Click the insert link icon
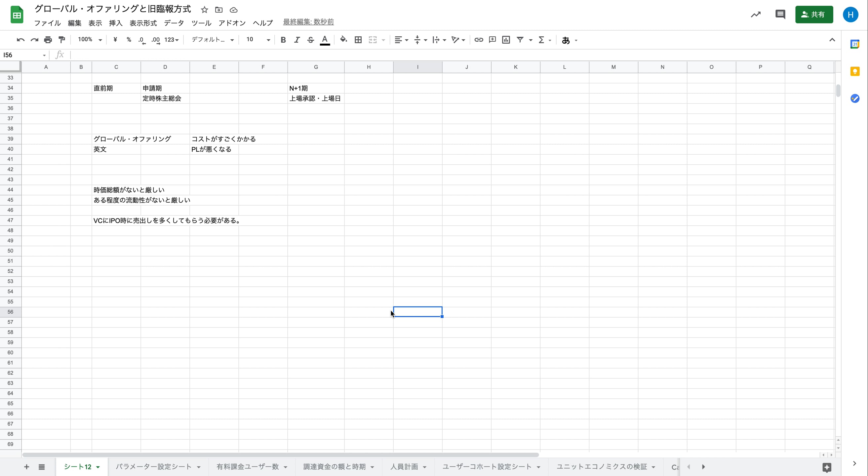Viewport: 868px width, 476px height. coord(479,40)
